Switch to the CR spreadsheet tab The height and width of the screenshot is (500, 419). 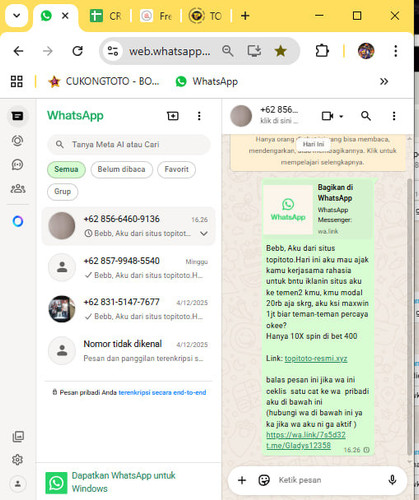point(106,16)
